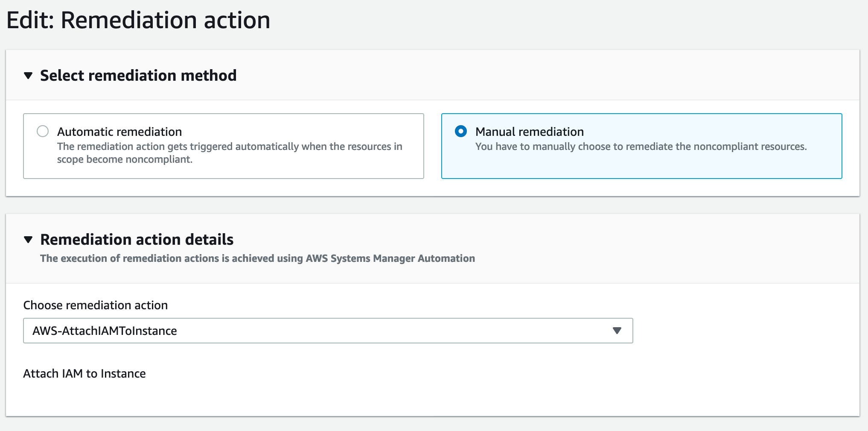The height and width of the screenshot is (431, 868).
Task: Click the Attach IAM to Instance description
Action: tap(84, 373)
